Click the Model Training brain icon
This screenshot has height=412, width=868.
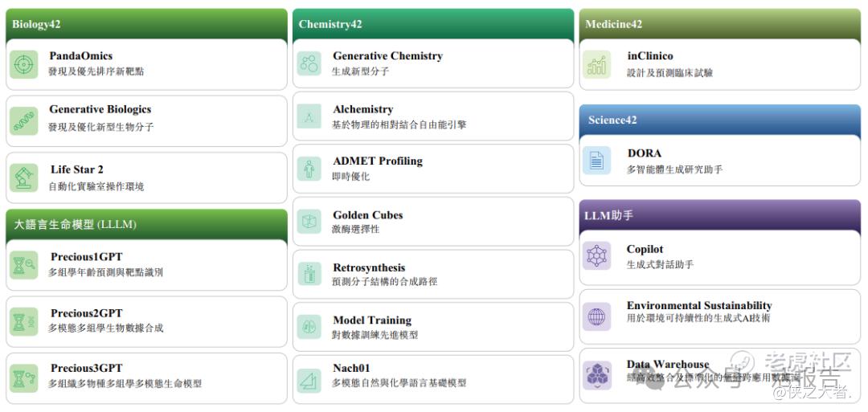[309, 327]
